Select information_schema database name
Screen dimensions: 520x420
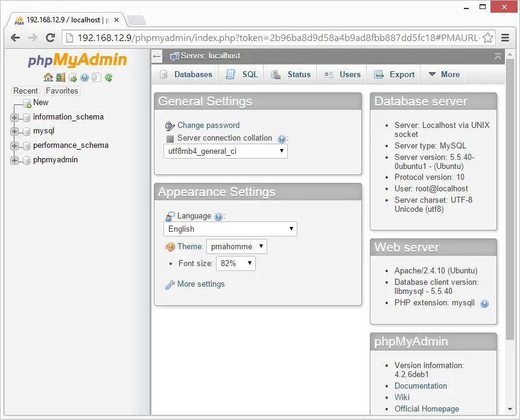click(68, 117)
